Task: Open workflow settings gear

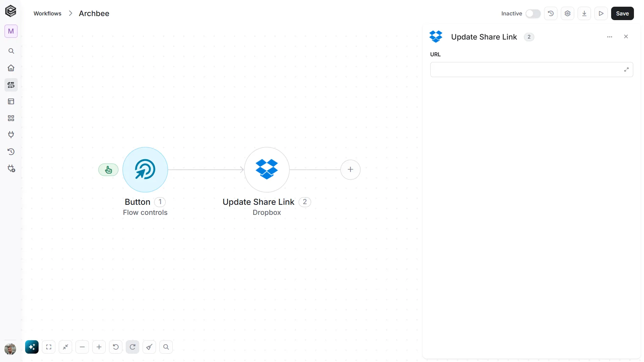Action: [568, 13]
